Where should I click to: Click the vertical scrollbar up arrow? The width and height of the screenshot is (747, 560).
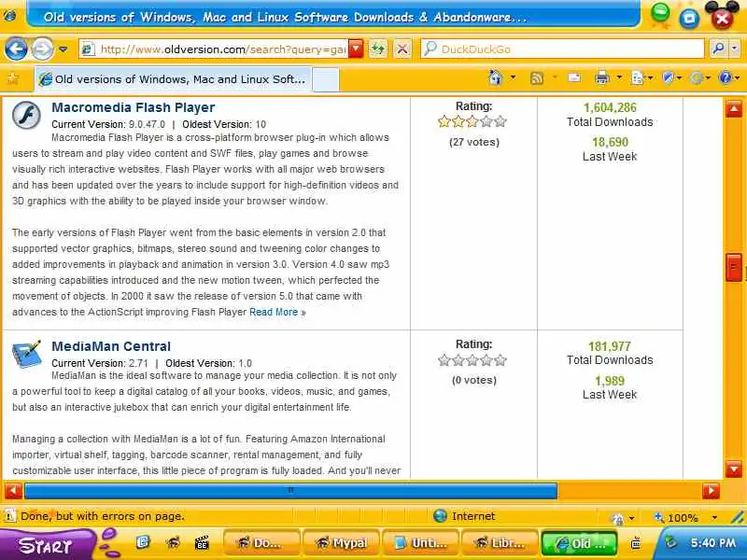[734, 109]
